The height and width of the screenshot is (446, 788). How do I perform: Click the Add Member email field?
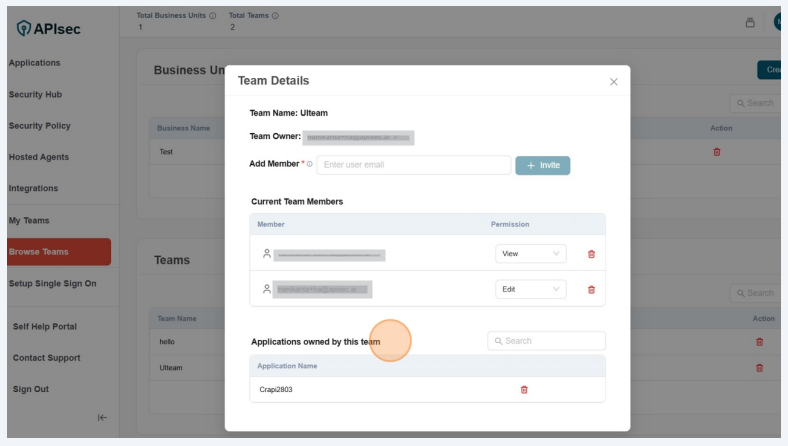(413, 165)
